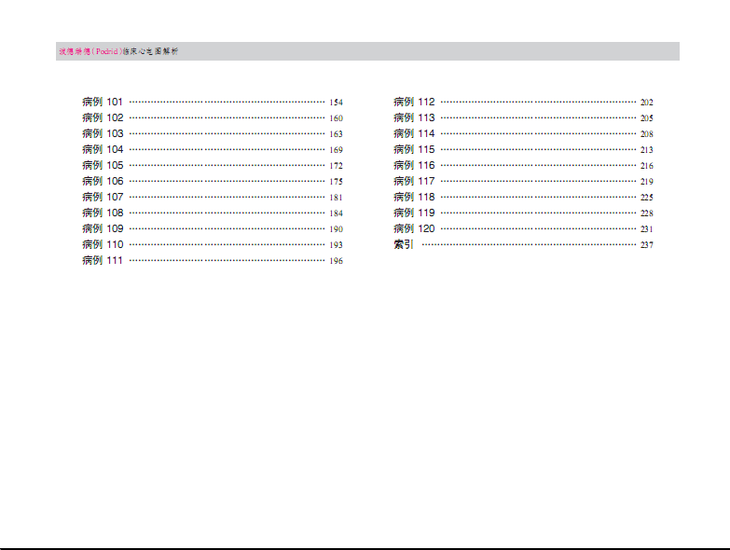Jump to the 病例 120 entry

[x=414, y=229]
